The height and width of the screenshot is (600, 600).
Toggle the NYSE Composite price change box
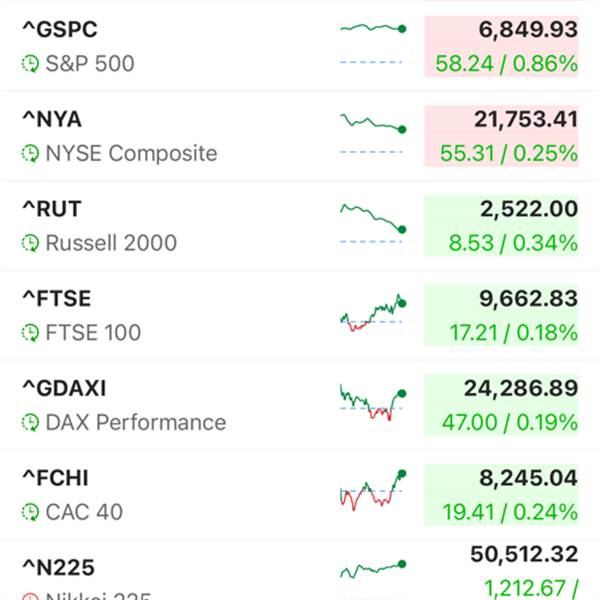[502, 136]
